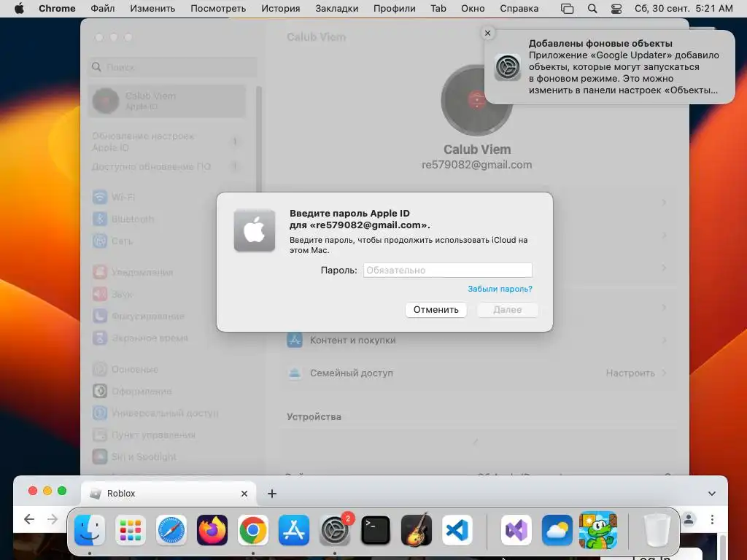747x560 pixels.
Task: Click the Stage Manager menu bar icon
Action: (x=567, y=9)
